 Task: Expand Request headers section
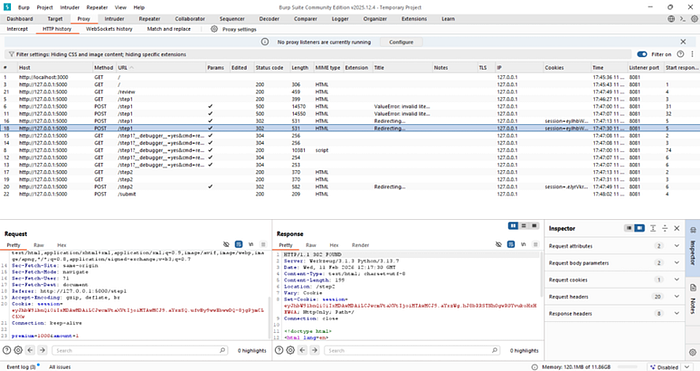click(x=614, y=297)
